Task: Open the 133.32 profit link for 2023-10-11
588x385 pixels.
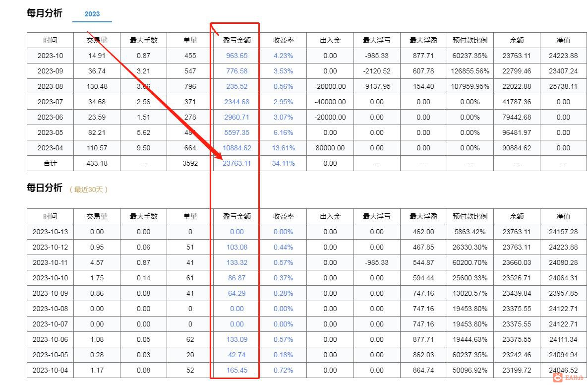Action: (236, 262)
